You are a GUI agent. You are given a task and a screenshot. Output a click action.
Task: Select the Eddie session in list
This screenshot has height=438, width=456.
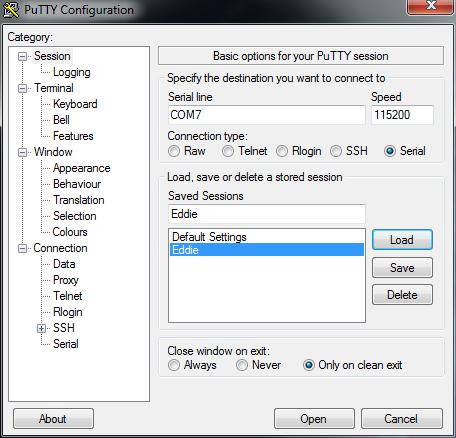pos(267,250)
